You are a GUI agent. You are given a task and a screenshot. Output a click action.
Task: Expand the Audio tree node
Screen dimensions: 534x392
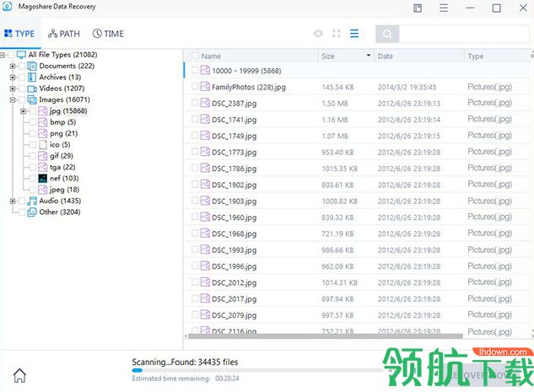click(x=13, y=201)
